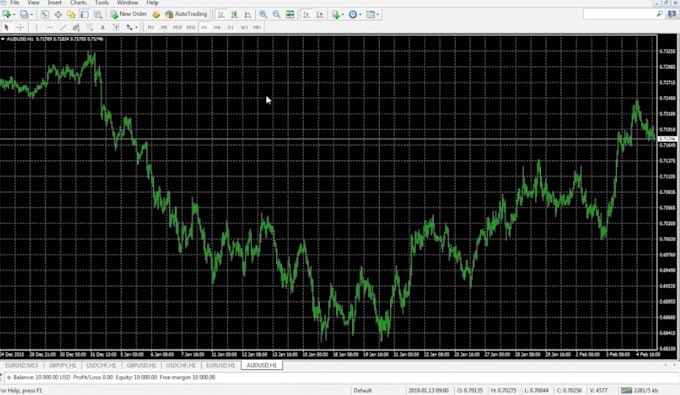Screen dimensions: 680x395
Task: Zoom out on the chart
Action: click(x=277, y=14)
